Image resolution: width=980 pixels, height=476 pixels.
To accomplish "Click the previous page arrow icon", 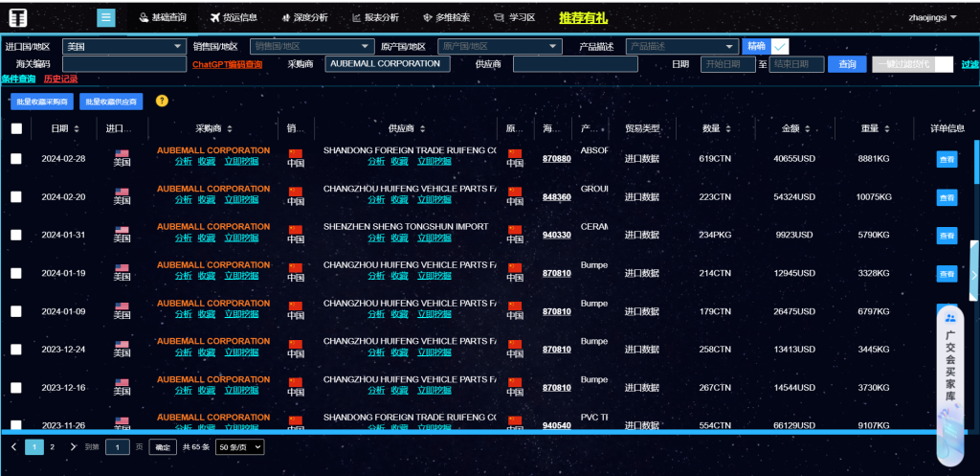I will [13, 446].
